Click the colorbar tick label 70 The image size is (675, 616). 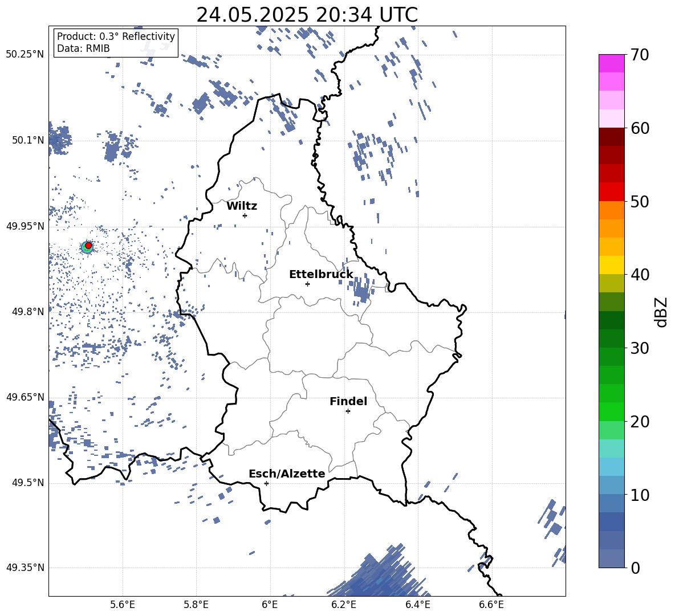640,55
